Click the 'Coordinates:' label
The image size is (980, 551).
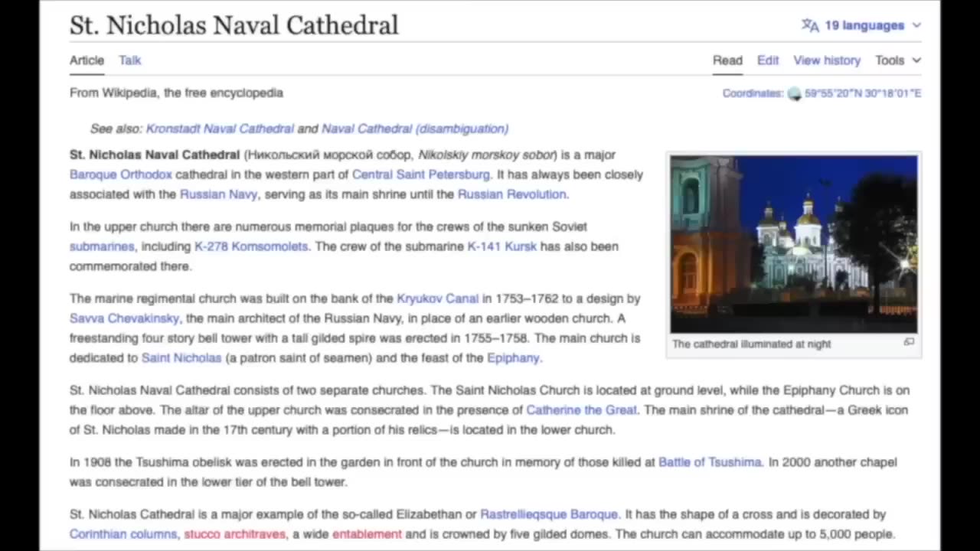[x=753, y=93]
